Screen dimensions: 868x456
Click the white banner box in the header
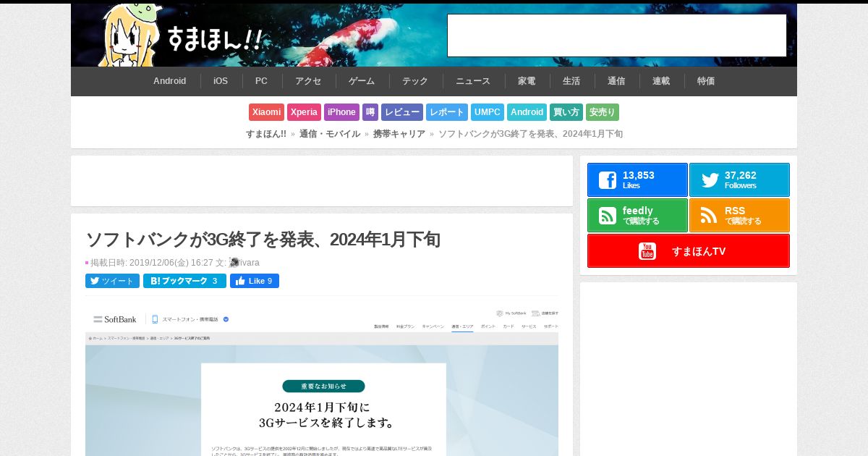[x=617, y=35]
